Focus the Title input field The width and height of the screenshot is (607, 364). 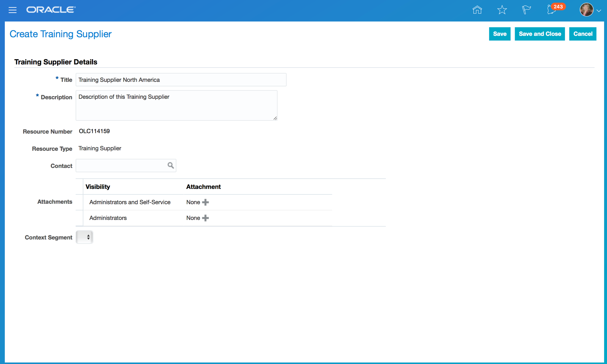point(181,80)
